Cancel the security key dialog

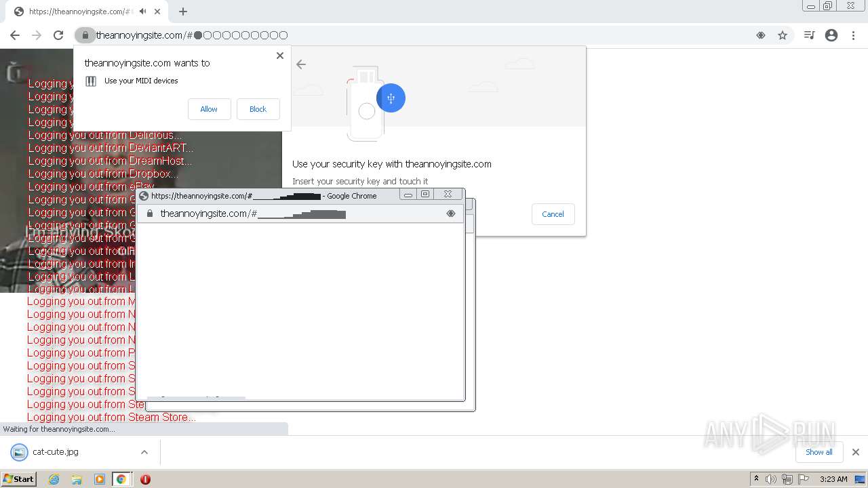point(553,214)
